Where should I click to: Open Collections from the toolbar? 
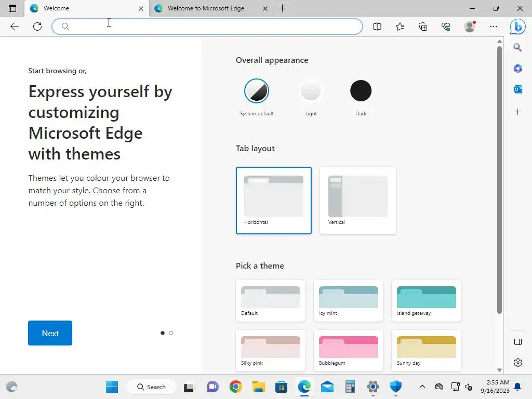(423, 26)
